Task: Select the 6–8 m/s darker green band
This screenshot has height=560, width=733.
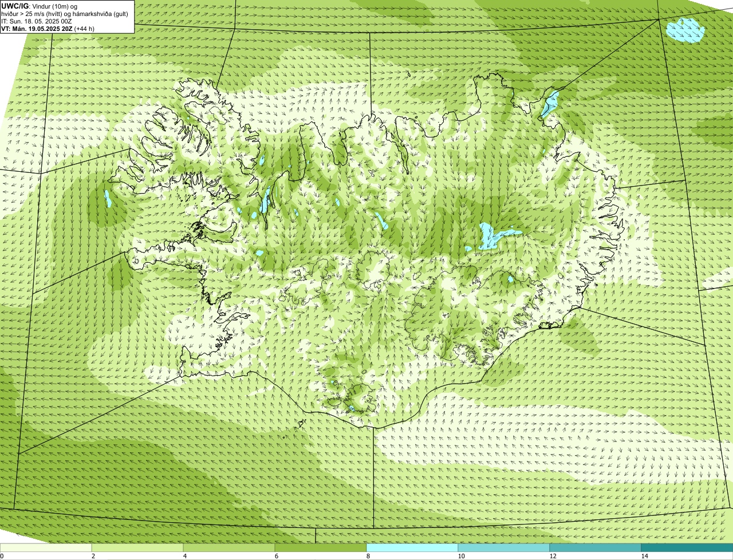Action: [321, 547]
